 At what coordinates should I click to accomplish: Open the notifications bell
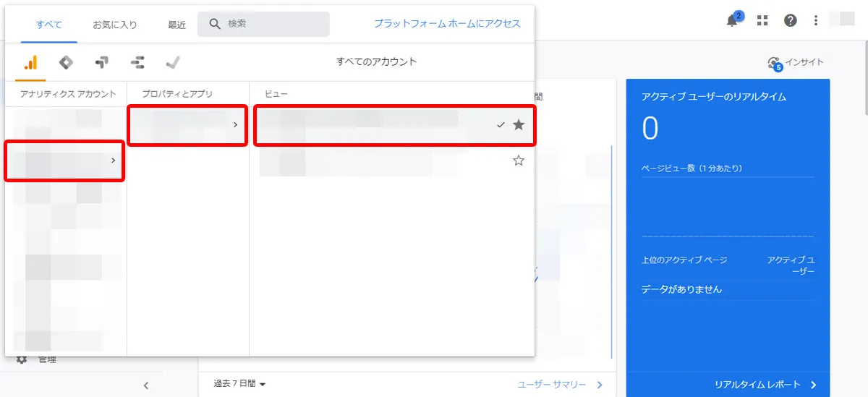[x=732, y=21]
